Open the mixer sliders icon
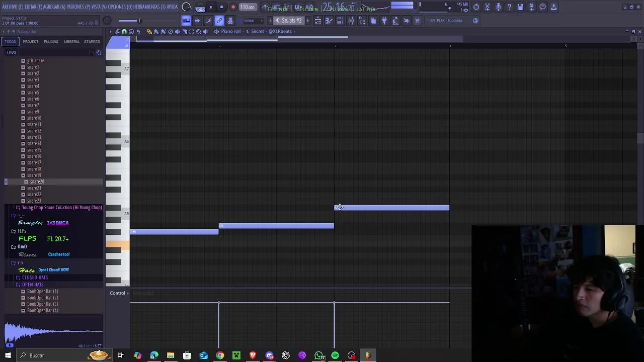Viewport: 644px width, 362px height. pyautogui.click(x=351, y=21)
